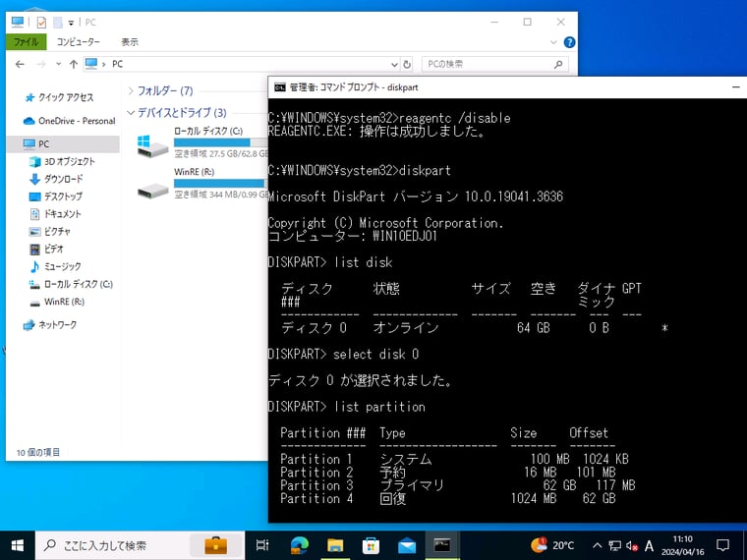The image size is (747, 560).
Task: Open Mail from the taskbar
Action: pyautogui.click(x=407, y=545)
